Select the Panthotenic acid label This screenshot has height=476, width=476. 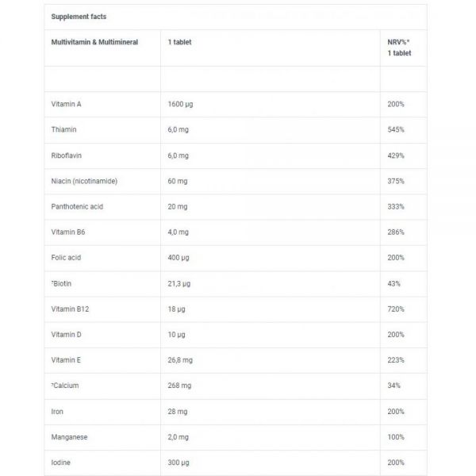(x=76, y=206)
